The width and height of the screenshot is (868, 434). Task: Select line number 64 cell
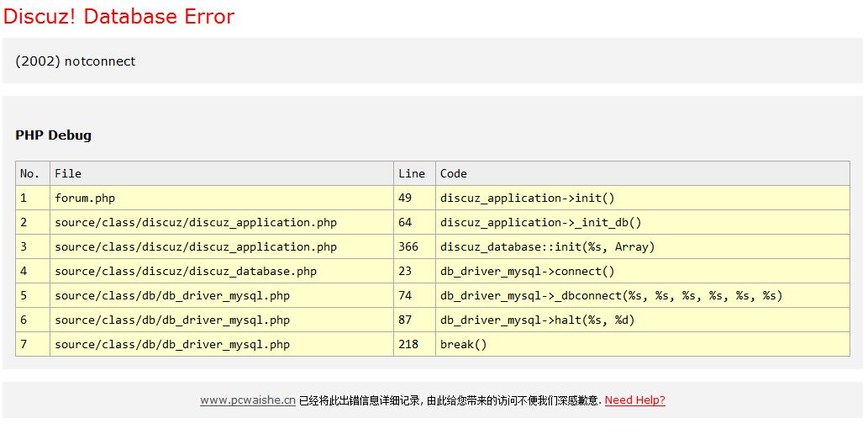405,222
